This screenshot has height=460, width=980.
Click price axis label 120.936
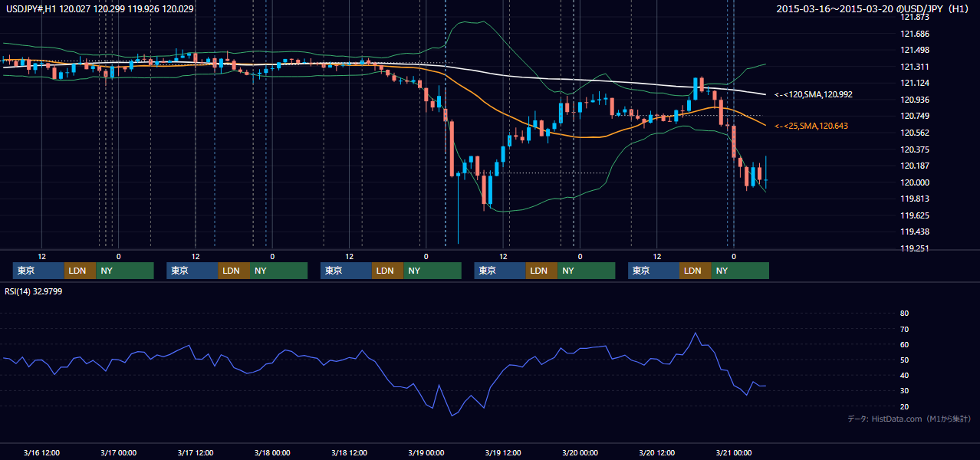tap(914, 100)
